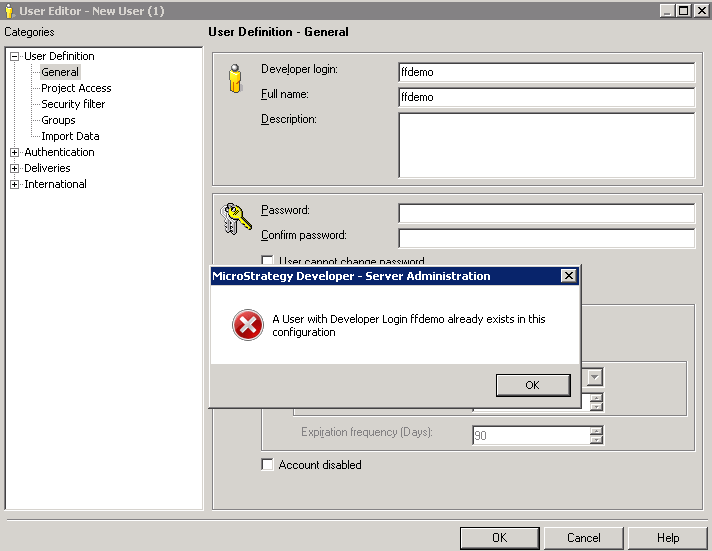Click the Description label
Screen dimensions: 712x551
tap(289, 119)
